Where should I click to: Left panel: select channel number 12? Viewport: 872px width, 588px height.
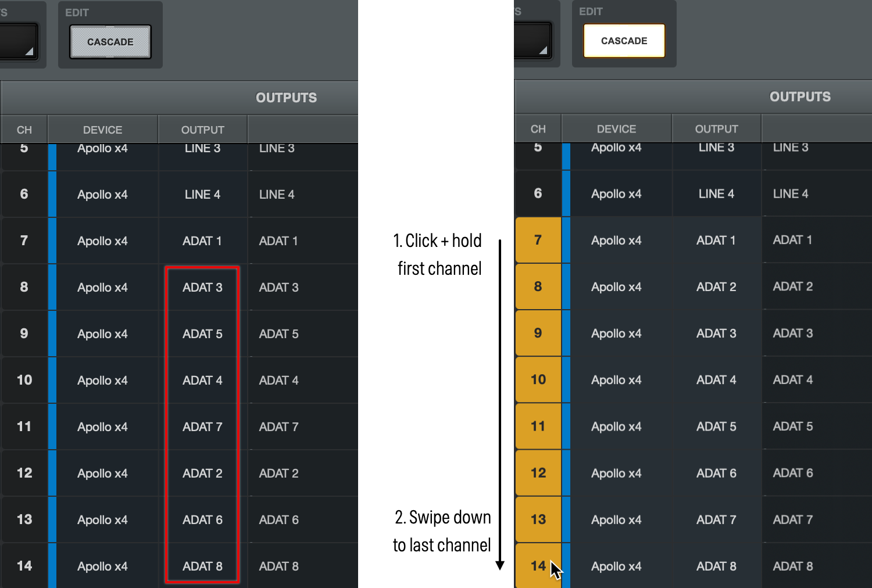pyautogui.click(x=24, y=473)
